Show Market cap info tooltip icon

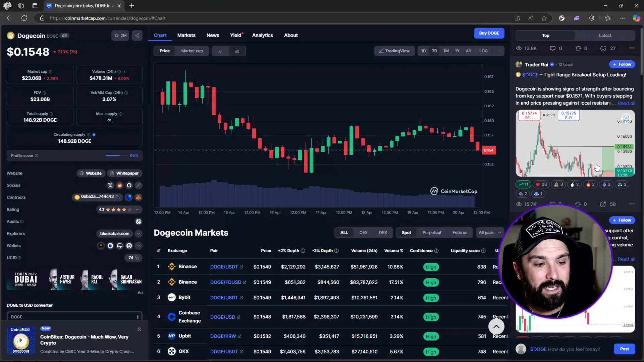tap(51, 72)
